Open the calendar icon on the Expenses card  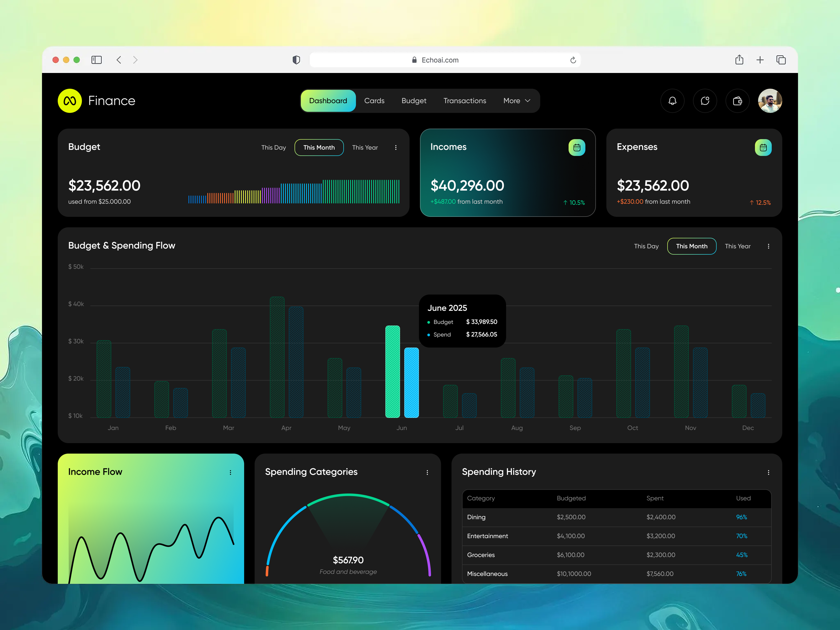pyautogui.click(x=763, y=147)
